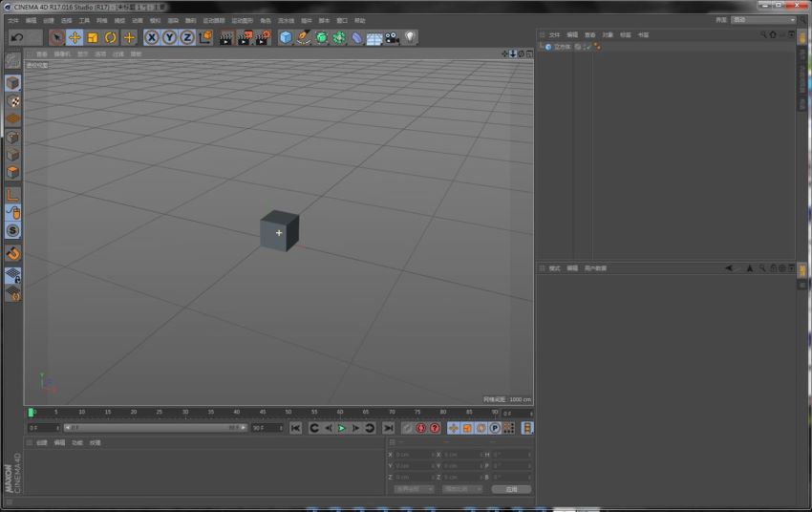Activate the Scale tool
The height and width of the screenshot is (512, 812).
93,37
